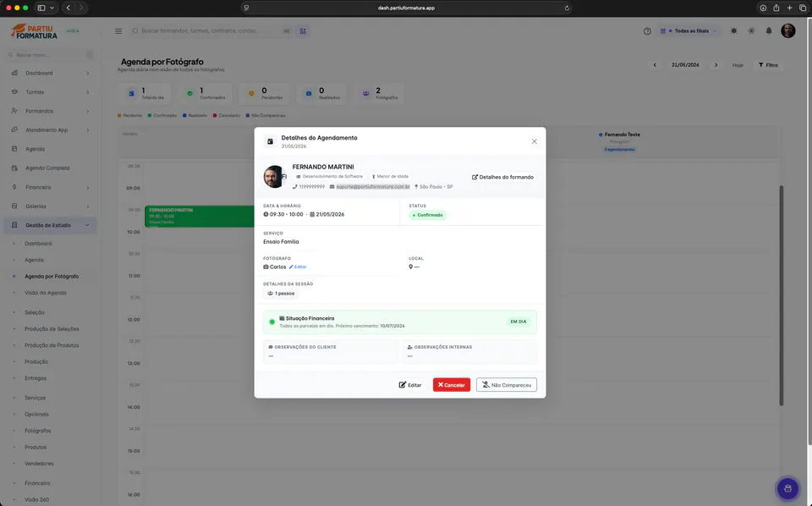Open Detalhes do formando link
812x506 pixels.
coord(502,177)
